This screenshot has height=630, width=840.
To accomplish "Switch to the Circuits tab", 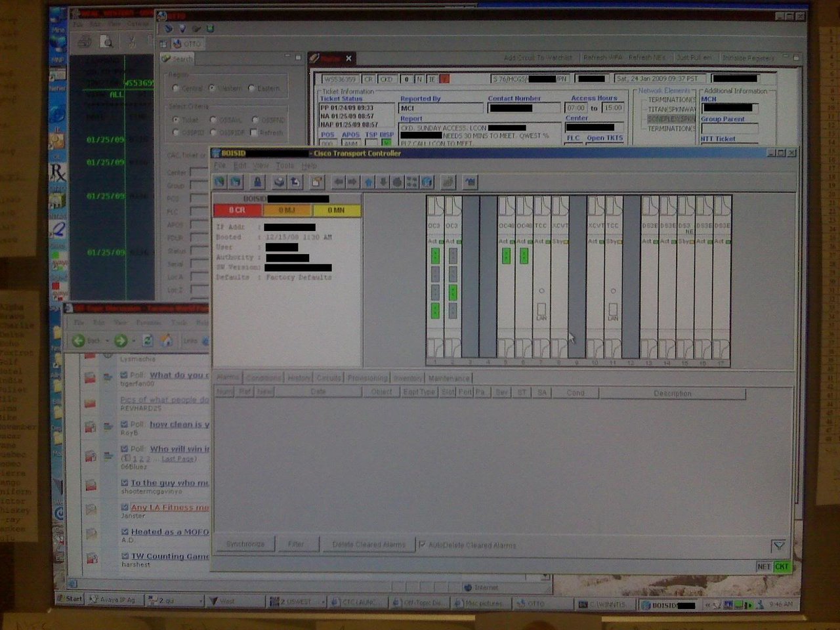I will [x=329, y=378].
